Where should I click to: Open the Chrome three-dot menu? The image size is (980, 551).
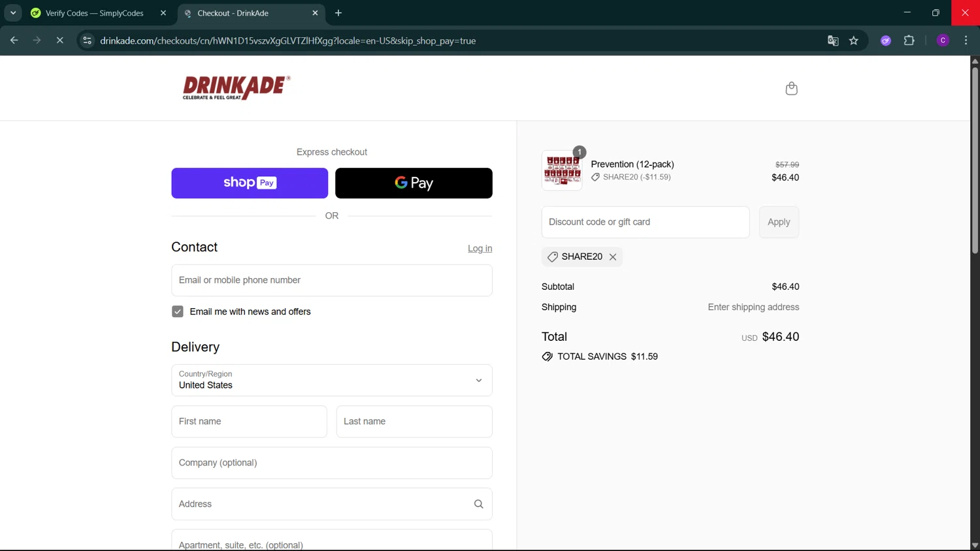pyautogui.click(x=966, y=40)
